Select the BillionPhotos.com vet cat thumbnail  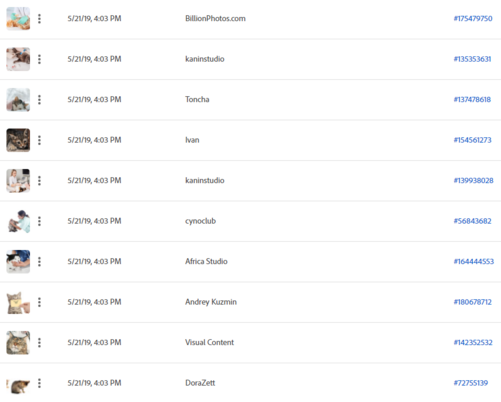18,19
